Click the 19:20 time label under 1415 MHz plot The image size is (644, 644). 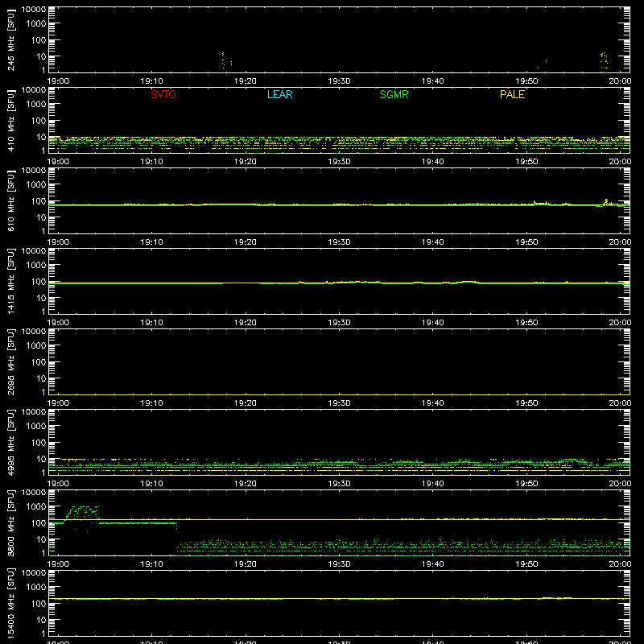point(246,323)
